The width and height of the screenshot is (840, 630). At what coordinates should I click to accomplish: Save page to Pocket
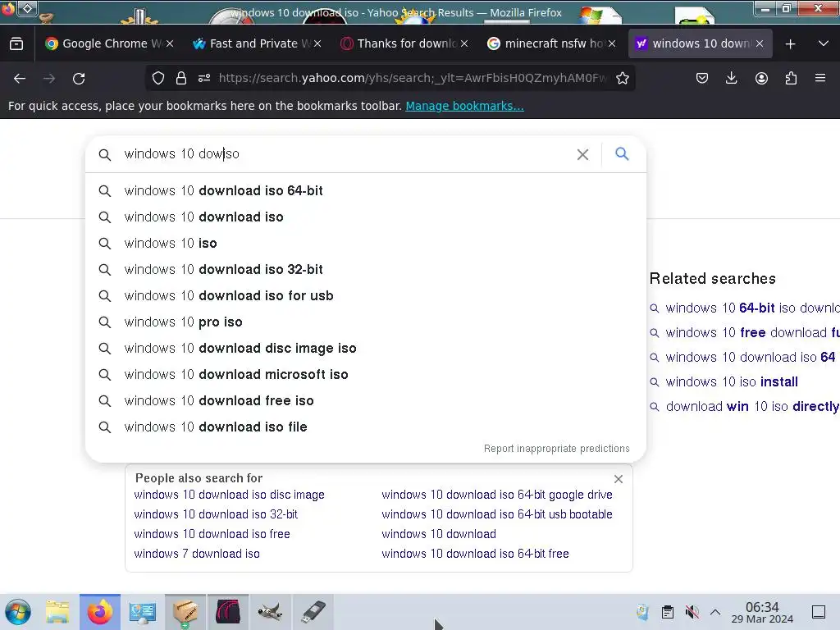702,78
